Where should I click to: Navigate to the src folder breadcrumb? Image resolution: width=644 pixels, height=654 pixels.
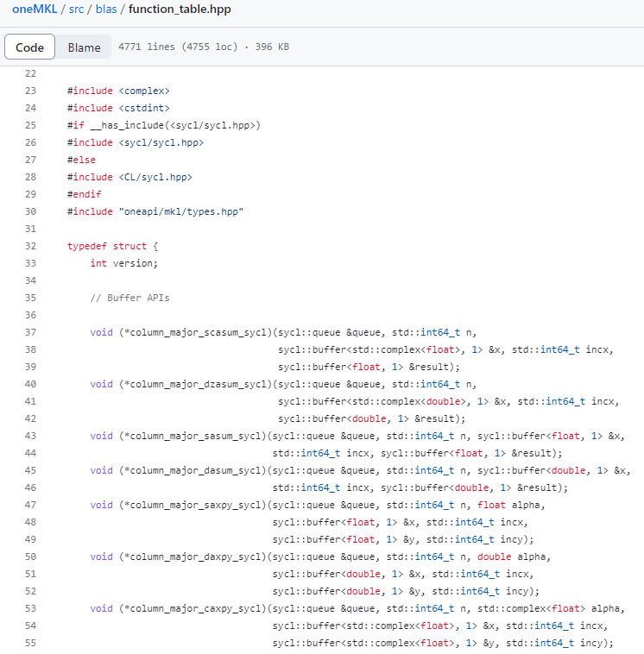78,9
